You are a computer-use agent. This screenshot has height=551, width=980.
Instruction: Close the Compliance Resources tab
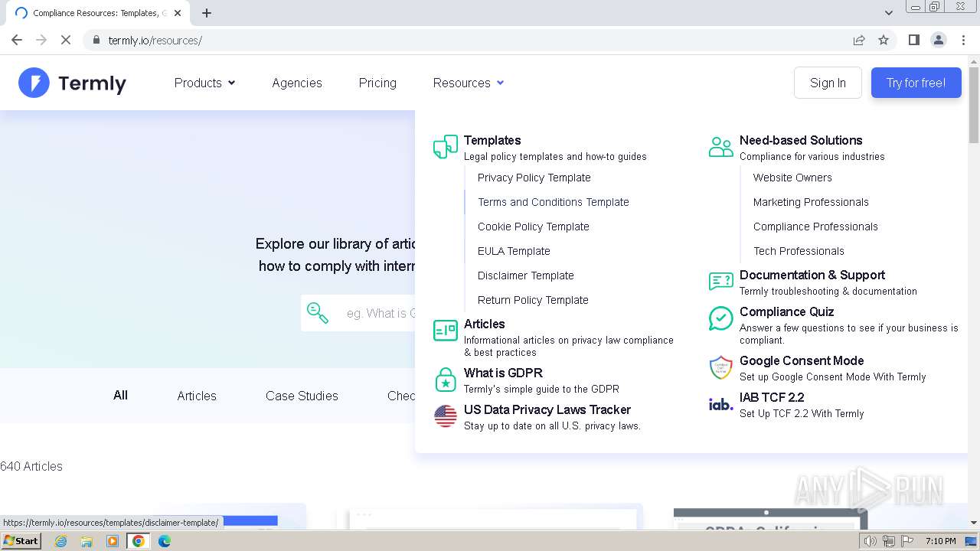(178, 13)
